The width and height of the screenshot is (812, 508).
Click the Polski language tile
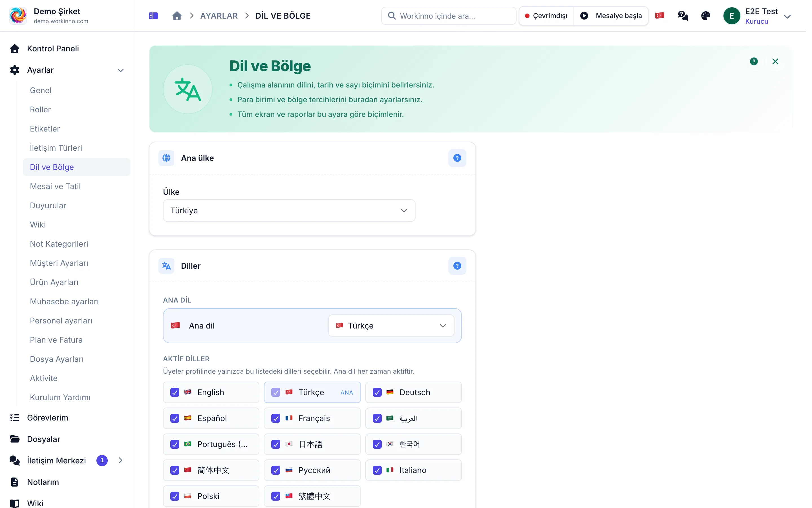pyautogui.click(x=211, y=496)
